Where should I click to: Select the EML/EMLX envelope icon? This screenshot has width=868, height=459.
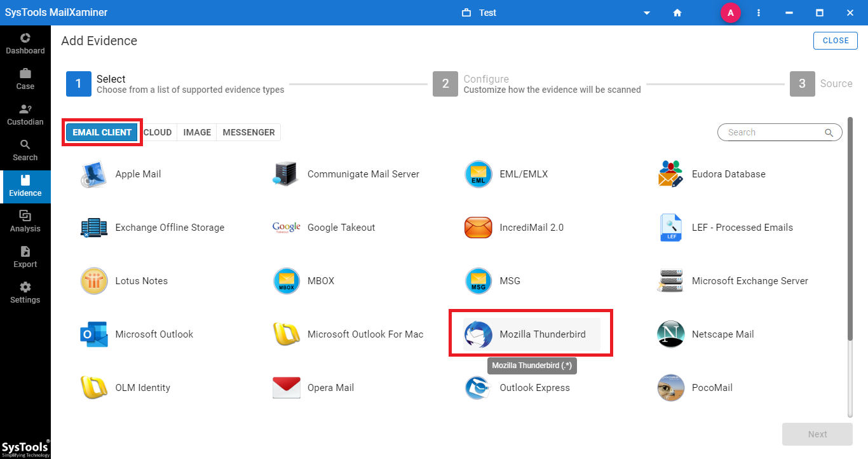(478, 174)
